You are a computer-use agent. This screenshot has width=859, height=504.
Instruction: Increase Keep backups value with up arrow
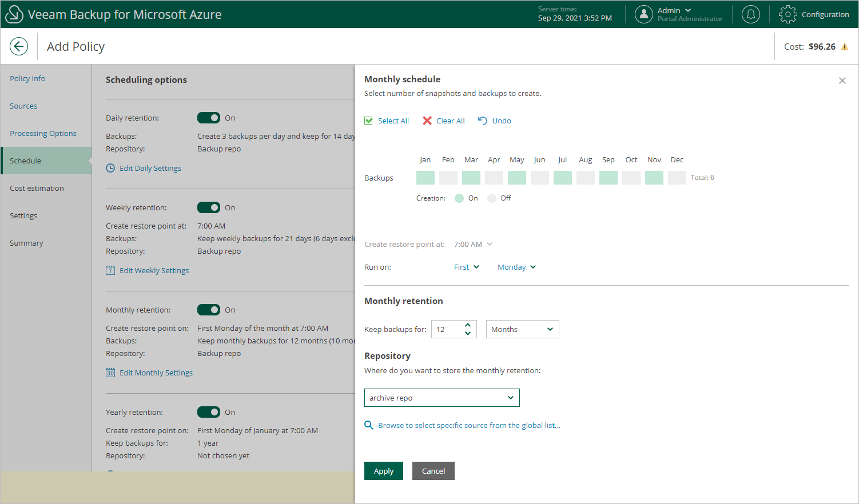tap(468, 325)
